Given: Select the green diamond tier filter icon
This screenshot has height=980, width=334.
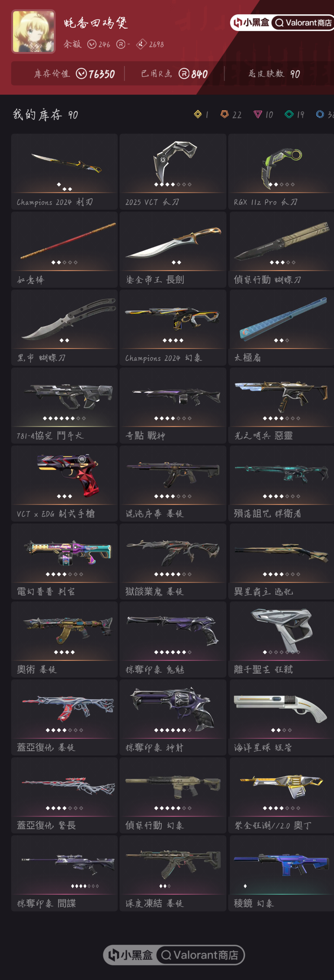Looking at the screenshot, I should (x=289, y=114).
